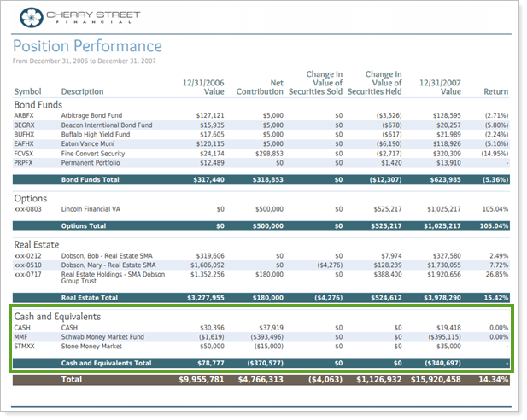Click the Net Contribution column header
The width and height of the screenshot is (527, 420).
click(x=260, y=86)
